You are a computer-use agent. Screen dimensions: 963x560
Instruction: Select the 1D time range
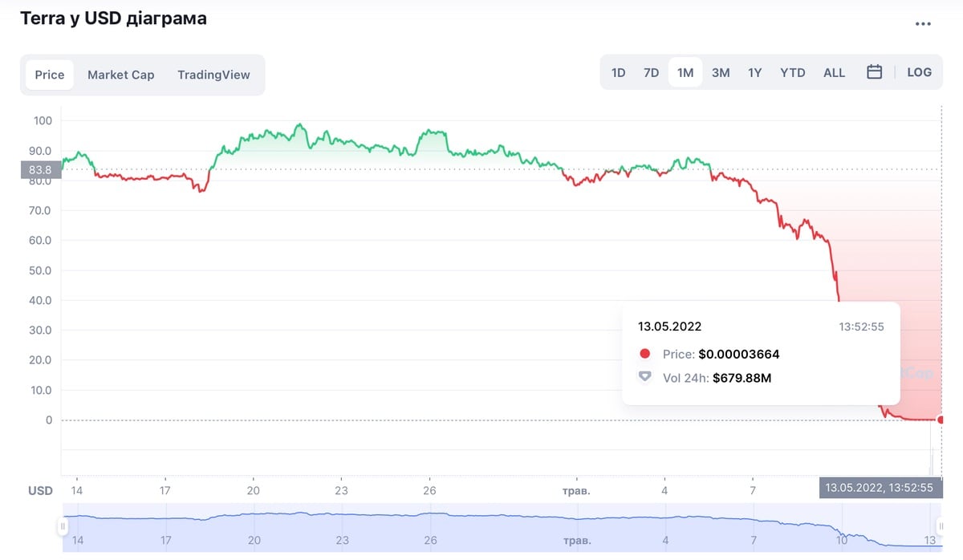click(619, 72)
